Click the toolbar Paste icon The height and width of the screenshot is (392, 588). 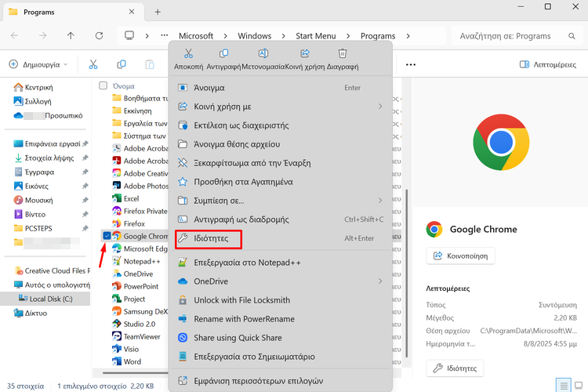tap(150, 64)
